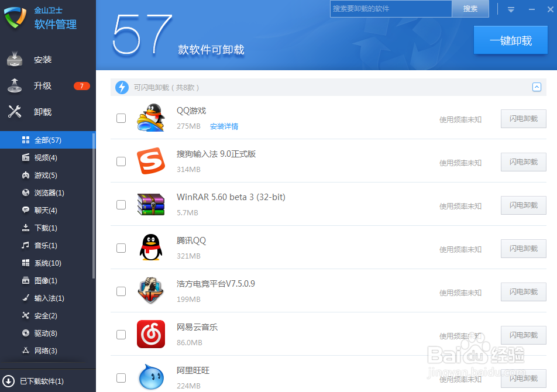Viewport: 557px width, 392px height.
Task: Select the 视频(4) category
Action: [x=46, y=157]
